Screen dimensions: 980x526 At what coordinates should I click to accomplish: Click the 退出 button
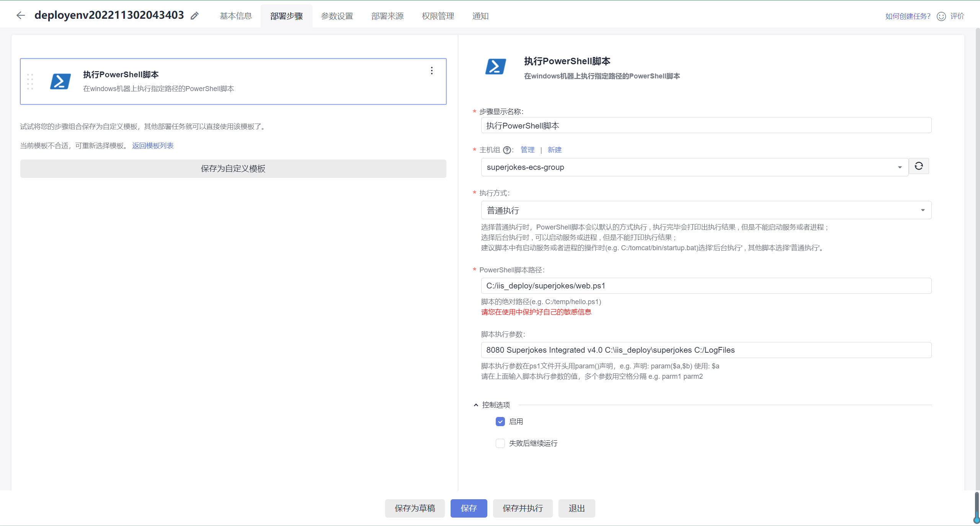point(577,508)
